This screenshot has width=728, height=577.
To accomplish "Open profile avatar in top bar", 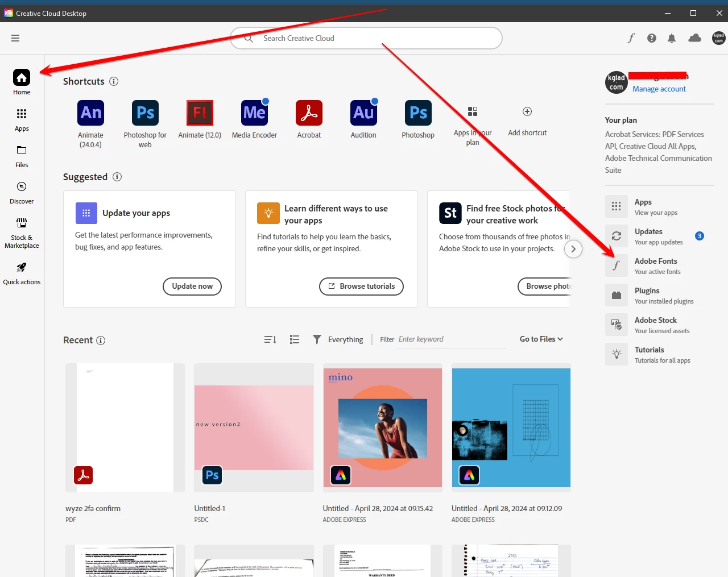I will tap(719, 38).
